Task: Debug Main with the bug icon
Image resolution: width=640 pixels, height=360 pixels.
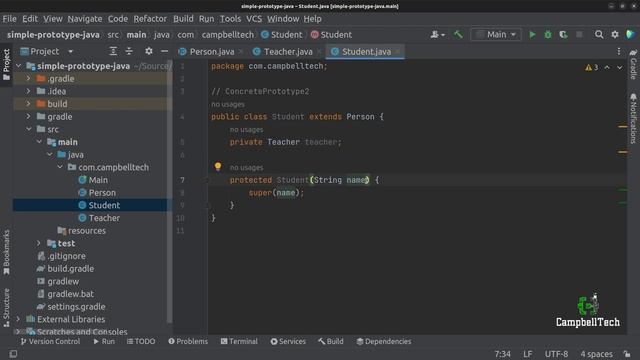Action: [x=548, y=35]
